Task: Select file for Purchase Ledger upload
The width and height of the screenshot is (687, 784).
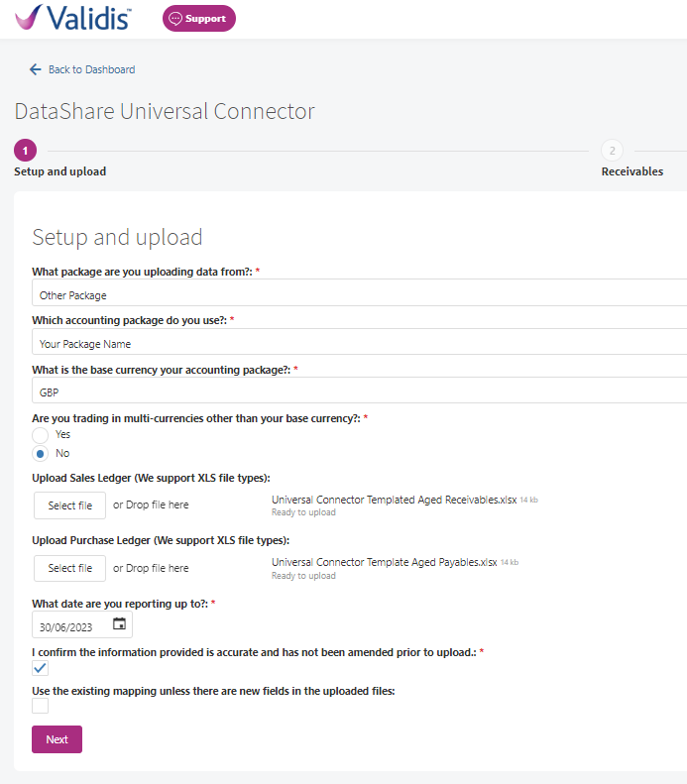Action: coord(70,569)
